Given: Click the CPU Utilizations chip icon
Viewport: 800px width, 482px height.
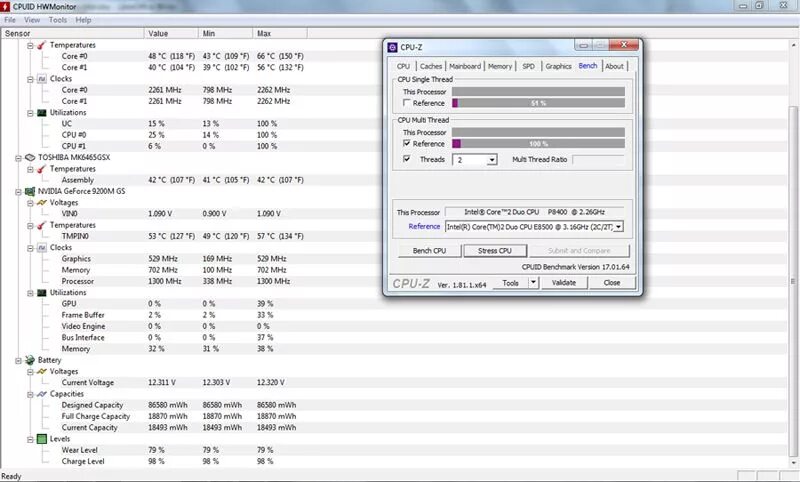Looking at the screenshot, I should click(x=42, y=113).
